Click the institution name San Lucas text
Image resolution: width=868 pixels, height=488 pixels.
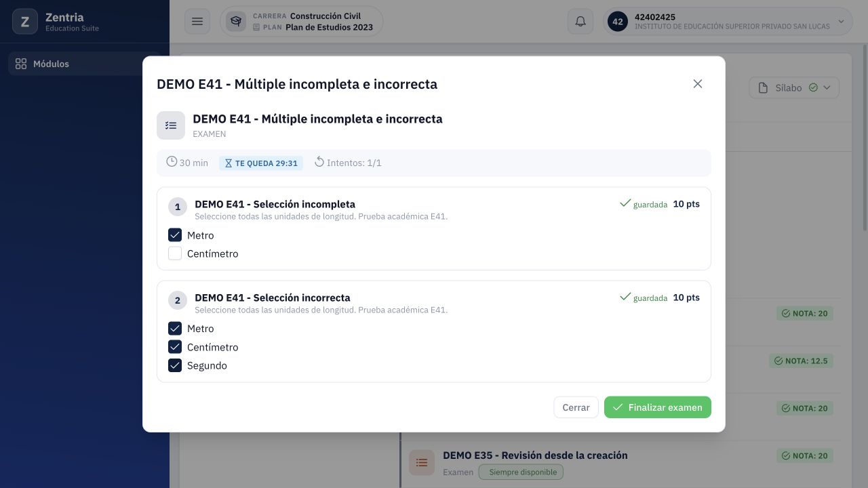[732, 26]
